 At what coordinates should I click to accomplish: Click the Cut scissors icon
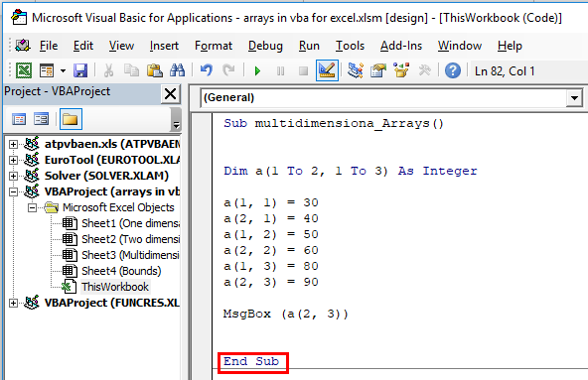click(108, 70)
